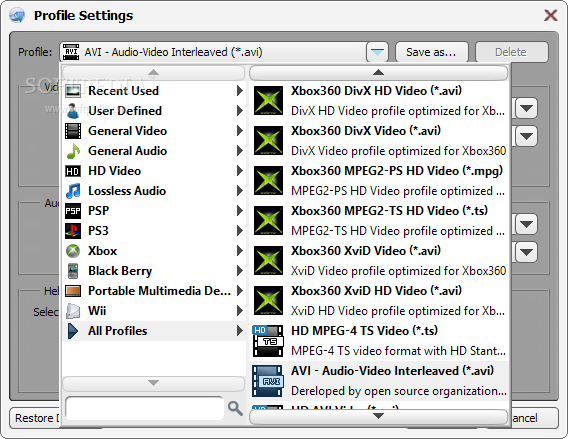568x439 pixels.
Task: Expand the Black Berry submenu arrow
Action: pos(239,270)
